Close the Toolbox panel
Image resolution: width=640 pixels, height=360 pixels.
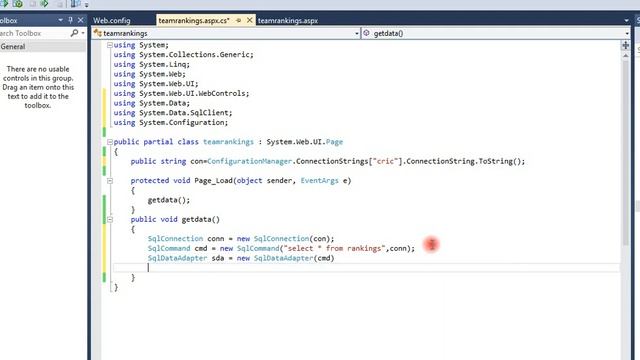[x=80, y=20]
